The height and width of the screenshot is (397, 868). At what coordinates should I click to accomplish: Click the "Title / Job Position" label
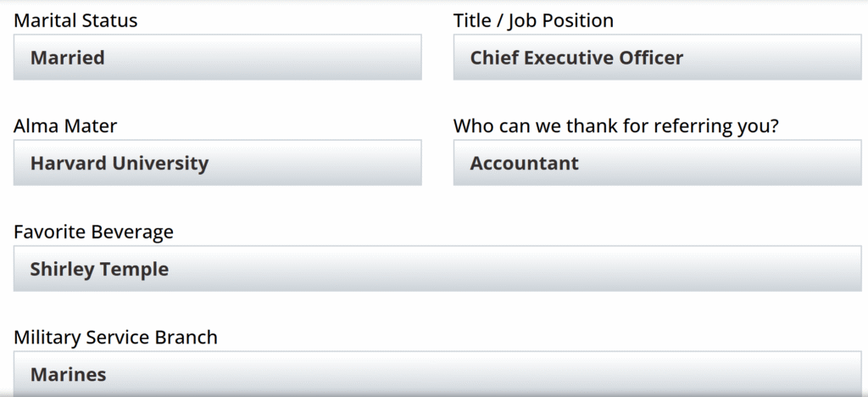[x=533, y=20]
